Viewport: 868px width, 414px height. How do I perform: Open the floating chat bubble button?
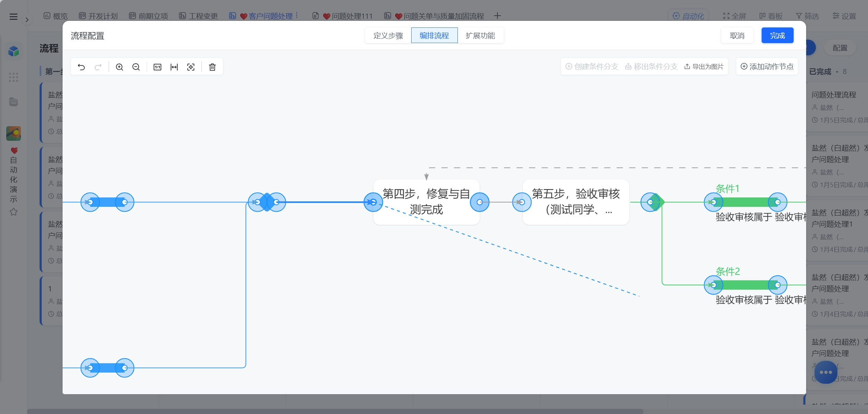tap(826, 372)
